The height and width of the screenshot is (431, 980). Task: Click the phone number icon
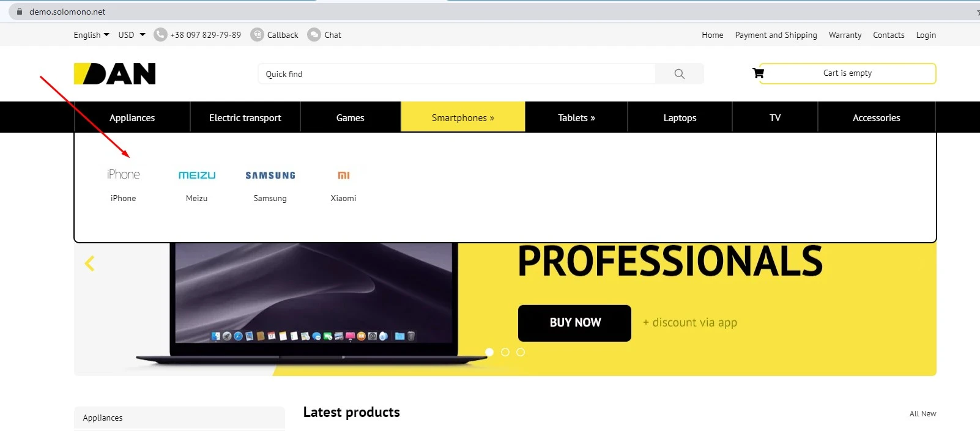click(x=160, y=35)
